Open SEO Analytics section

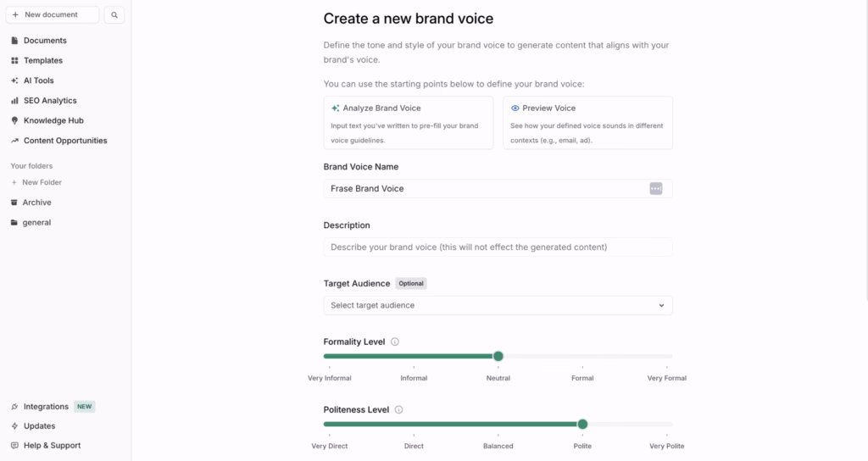click(x=49, y=101)
